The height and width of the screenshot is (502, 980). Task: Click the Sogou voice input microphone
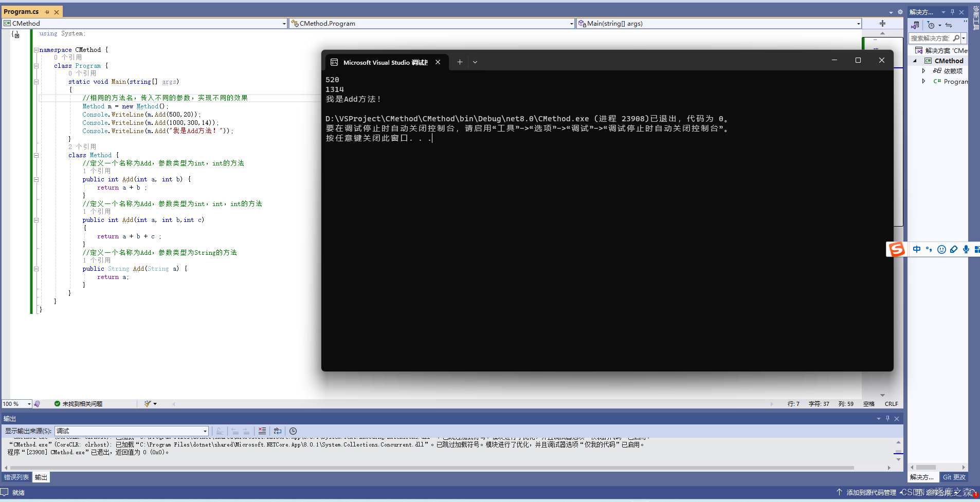click(966, 249)
